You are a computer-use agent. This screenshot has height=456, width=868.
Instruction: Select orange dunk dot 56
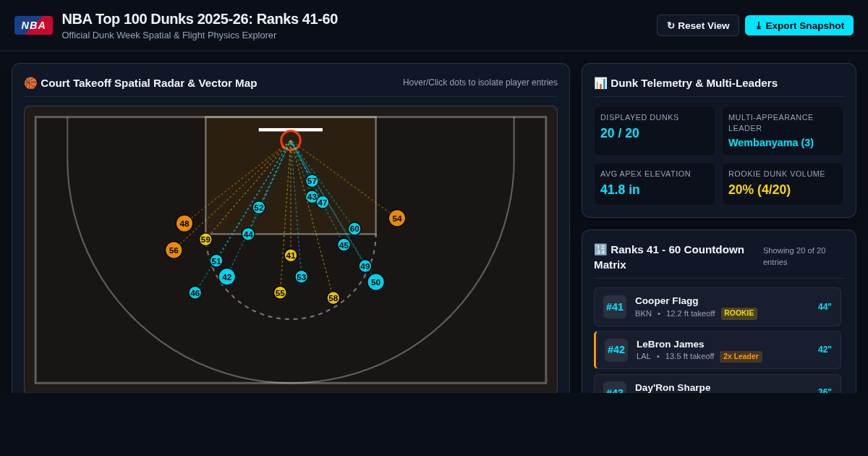click(174, 250)
